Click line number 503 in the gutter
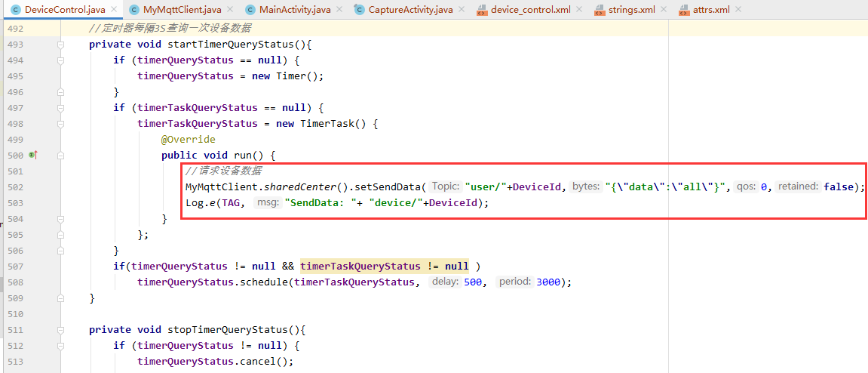This screenshot has width=868, height=373. (17, 203)
